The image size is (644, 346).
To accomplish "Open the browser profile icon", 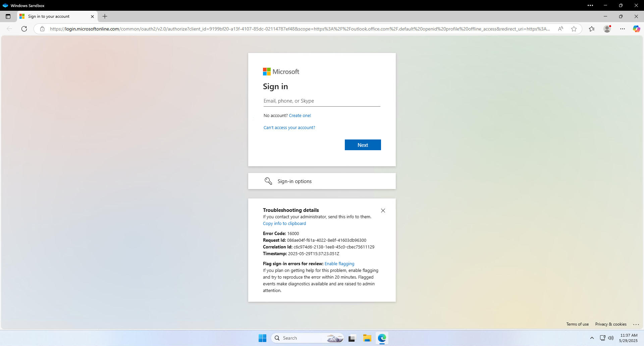I will point(607,29).
